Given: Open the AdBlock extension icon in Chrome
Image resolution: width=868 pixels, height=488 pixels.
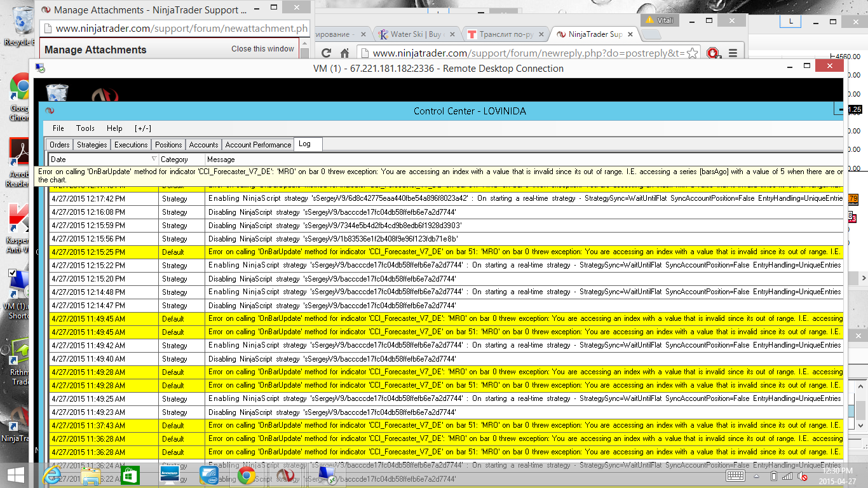Looking at the screenshot, I should tap(714, 53).
